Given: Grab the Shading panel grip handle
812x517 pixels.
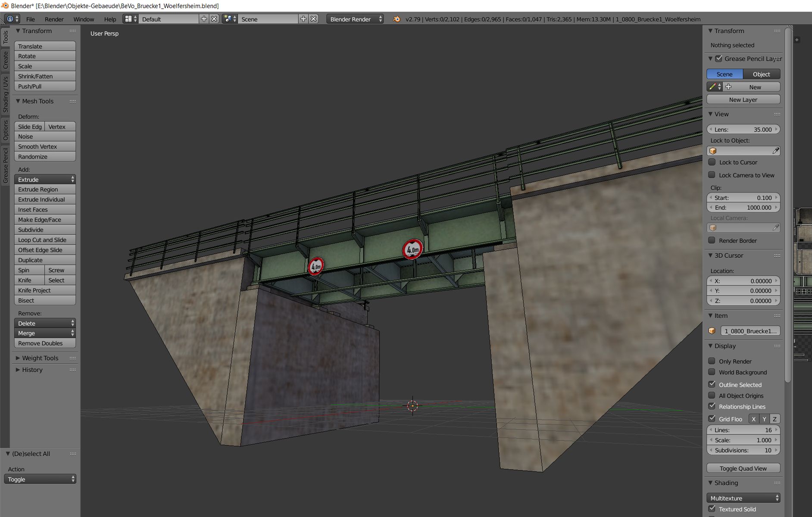Looking at the screenshot, I should pos(777,483).
